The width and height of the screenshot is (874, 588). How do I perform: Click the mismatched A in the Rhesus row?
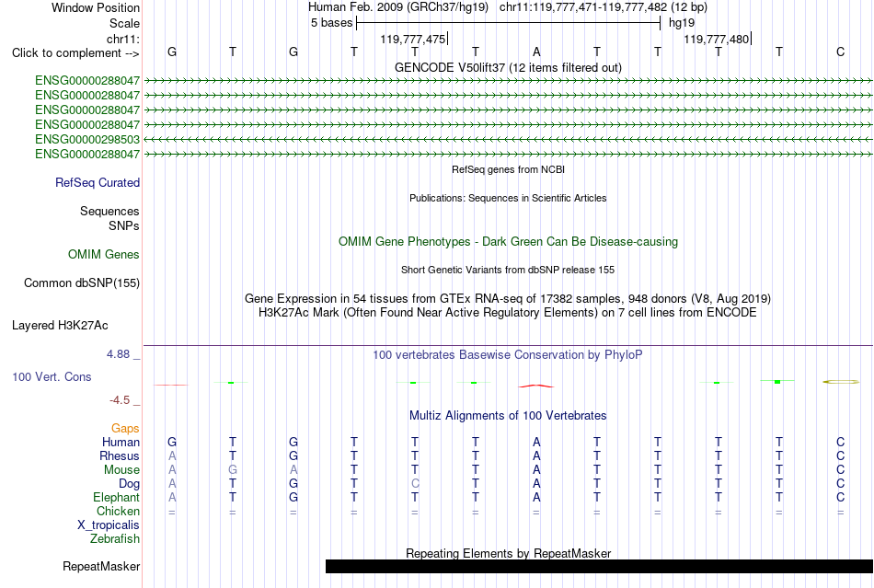(172, 455)
